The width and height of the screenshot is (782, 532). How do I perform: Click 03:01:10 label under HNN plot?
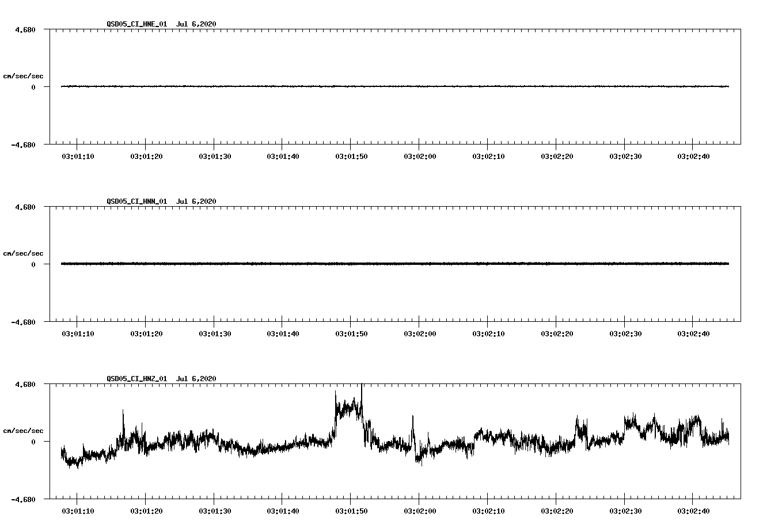pos(78,333)
